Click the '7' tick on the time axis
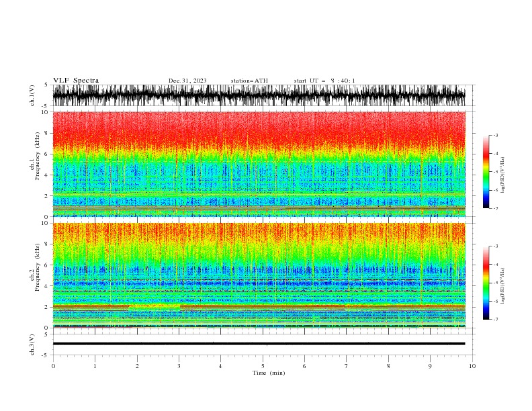Screen dimensions: 532x411 pos(346,366)
